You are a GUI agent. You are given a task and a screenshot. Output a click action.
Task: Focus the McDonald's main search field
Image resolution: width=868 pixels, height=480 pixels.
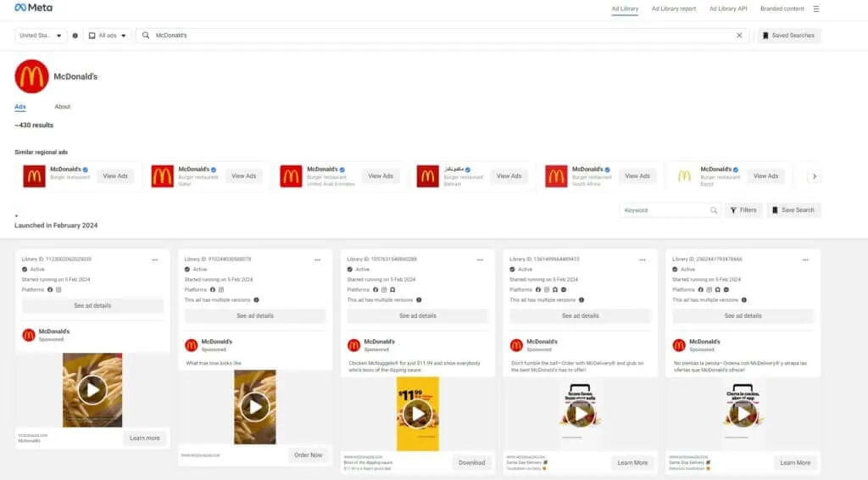tap(442, 36)
